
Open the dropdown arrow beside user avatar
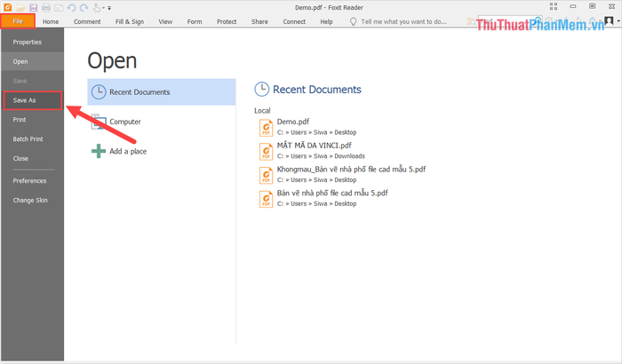pyautogui.click(x=618, y=21)
